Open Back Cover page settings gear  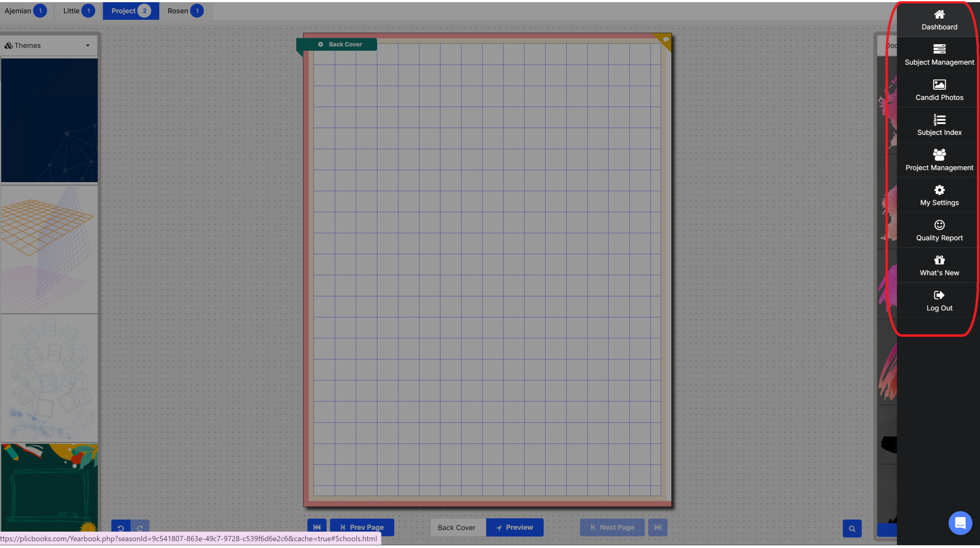coord(320,44)
